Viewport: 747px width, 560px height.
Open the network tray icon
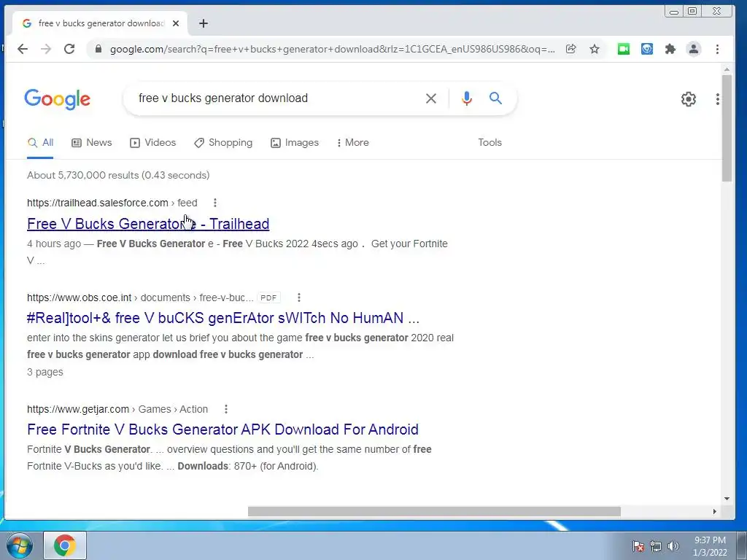656,546
